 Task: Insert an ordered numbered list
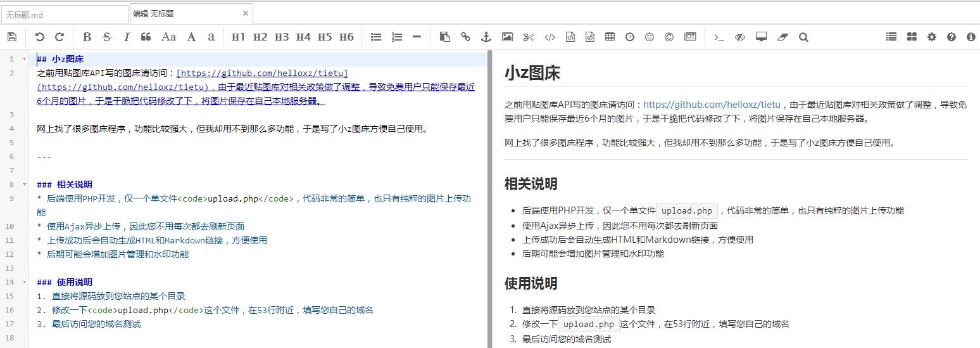pos(397,37)
